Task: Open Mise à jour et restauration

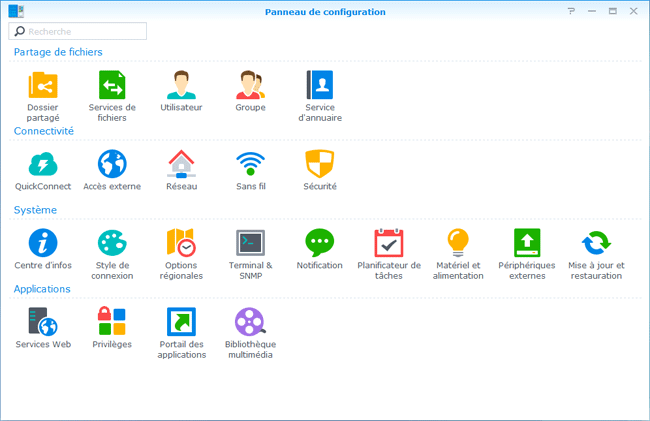Action: (x=596, y=242)
